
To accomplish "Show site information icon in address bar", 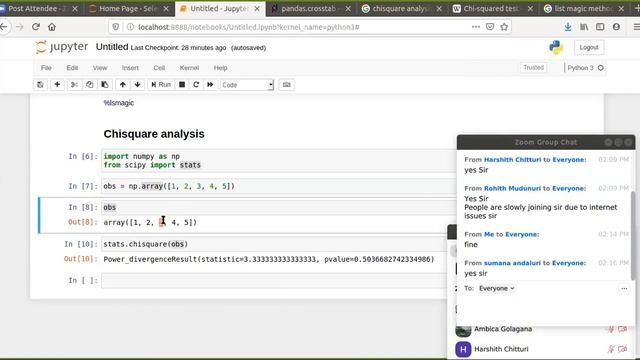I will pyautogui.click(x=130, y=27).
